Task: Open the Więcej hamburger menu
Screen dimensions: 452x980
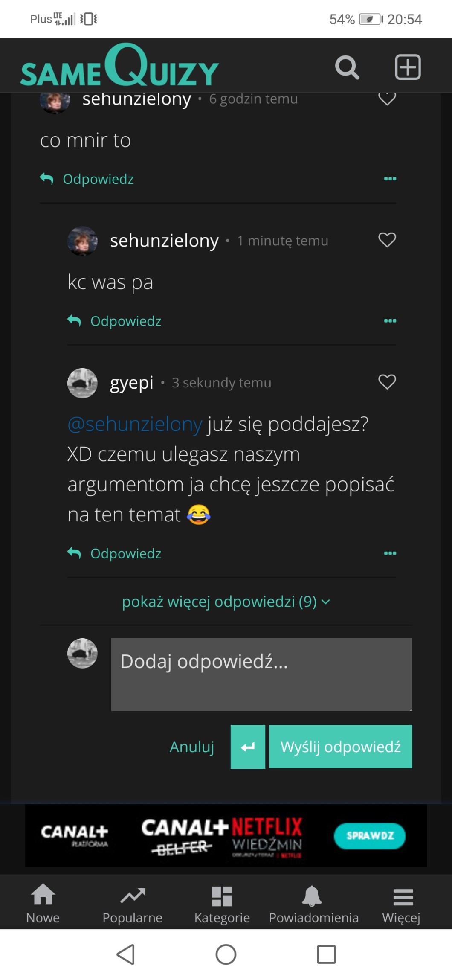Action: (402, 904)
